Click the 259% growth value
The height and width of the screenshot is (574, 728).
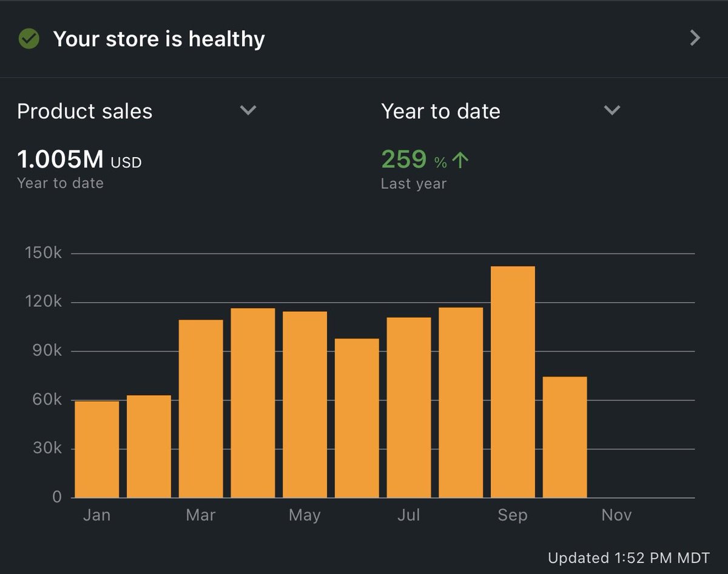click(x=414, y=160)
